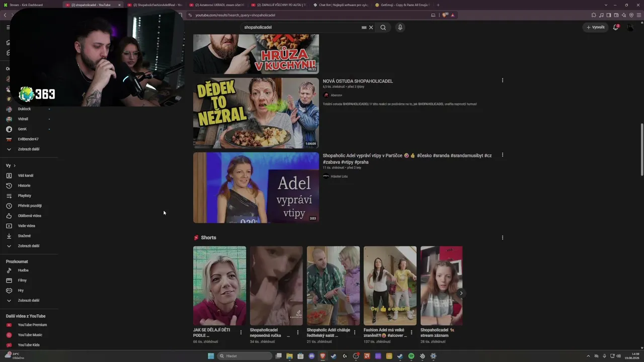Image resolution: width=644 pixels, height=362 pixels.
Task: Click the magnifier search button
Action: coord(383,28)
